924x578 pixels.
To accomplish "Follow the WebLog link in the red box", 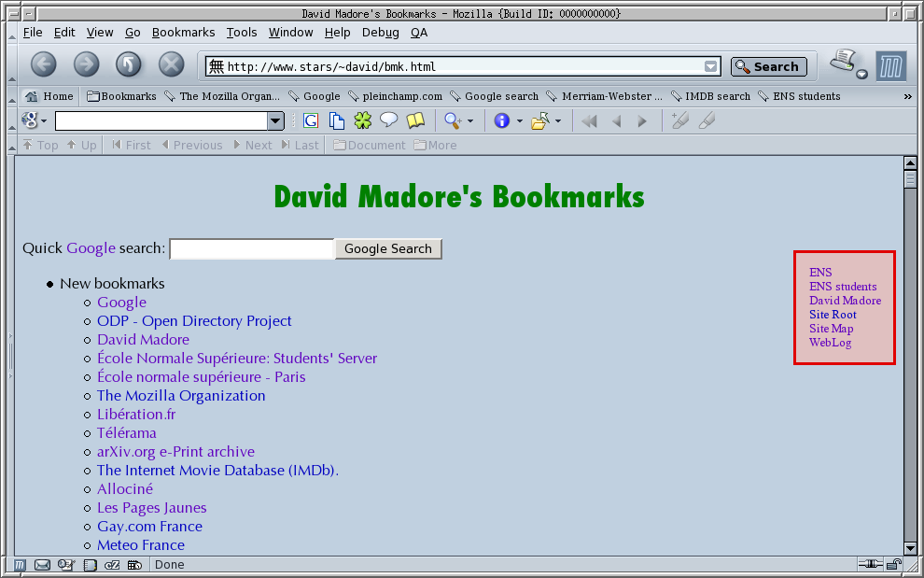I will [830, 343].
